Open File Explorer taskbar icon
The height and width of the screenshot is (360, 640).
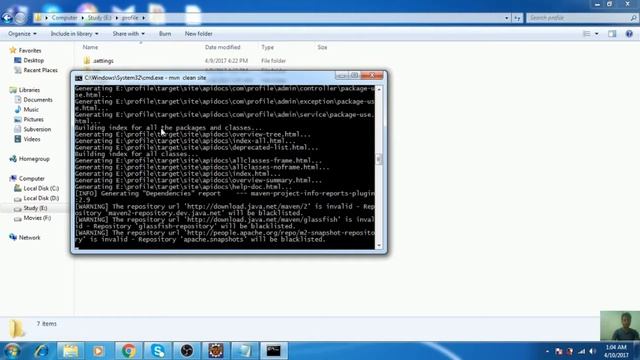[x=70, y=351]
